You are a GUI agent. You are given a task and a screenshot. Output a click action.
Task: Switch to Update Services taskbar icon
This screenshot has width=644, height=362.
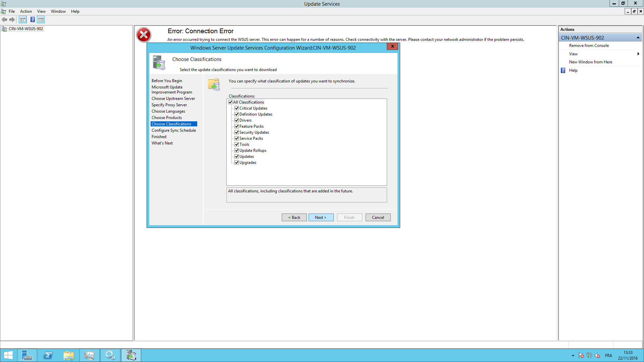click(131, 355)
